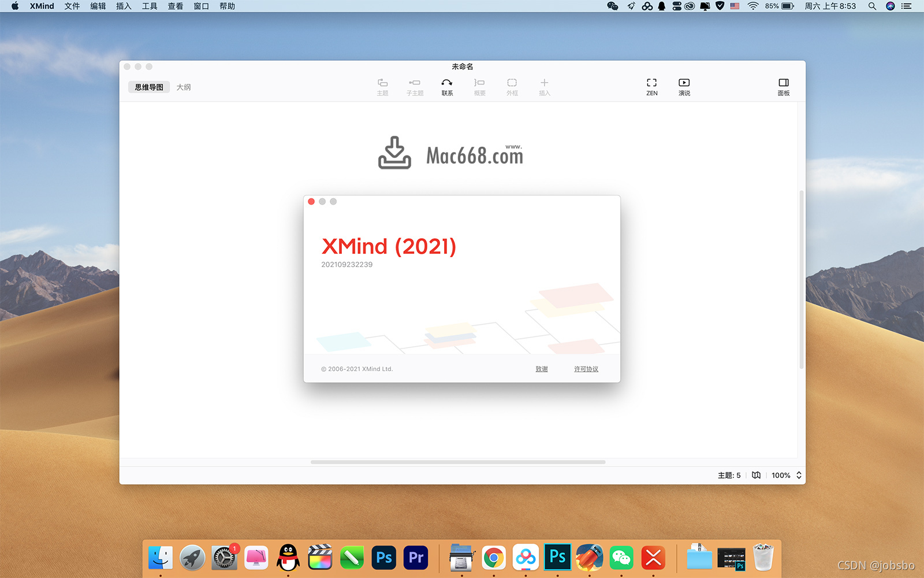Open Premiere Pro in the Dock
The width and height of the screenshot is (924, 578).
(416, 558)
